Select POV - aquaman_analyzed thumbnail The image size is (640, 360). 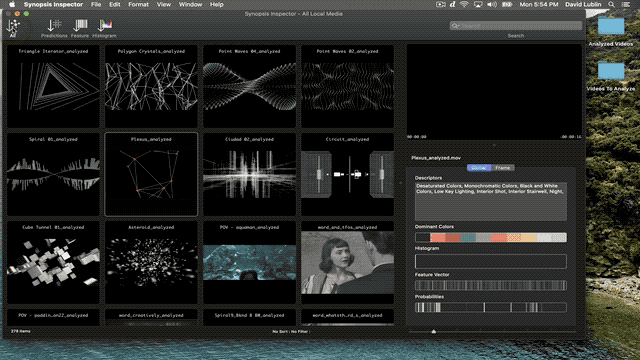(249, 262)
